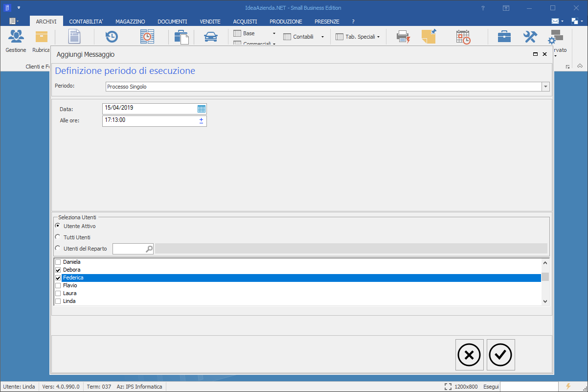Uncheck the Federica user checkbox

[58, 278]
